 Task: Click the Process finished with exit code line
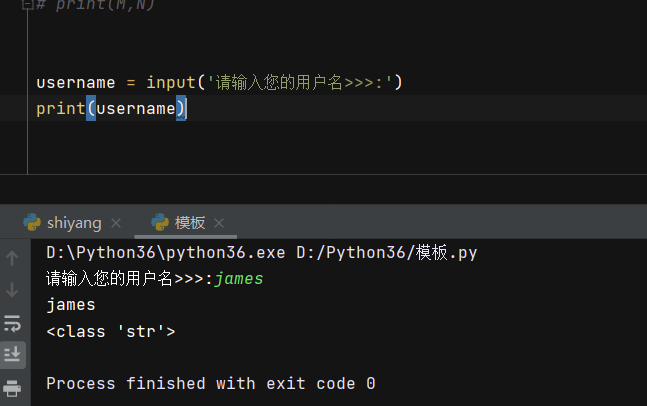click(210, 383)
